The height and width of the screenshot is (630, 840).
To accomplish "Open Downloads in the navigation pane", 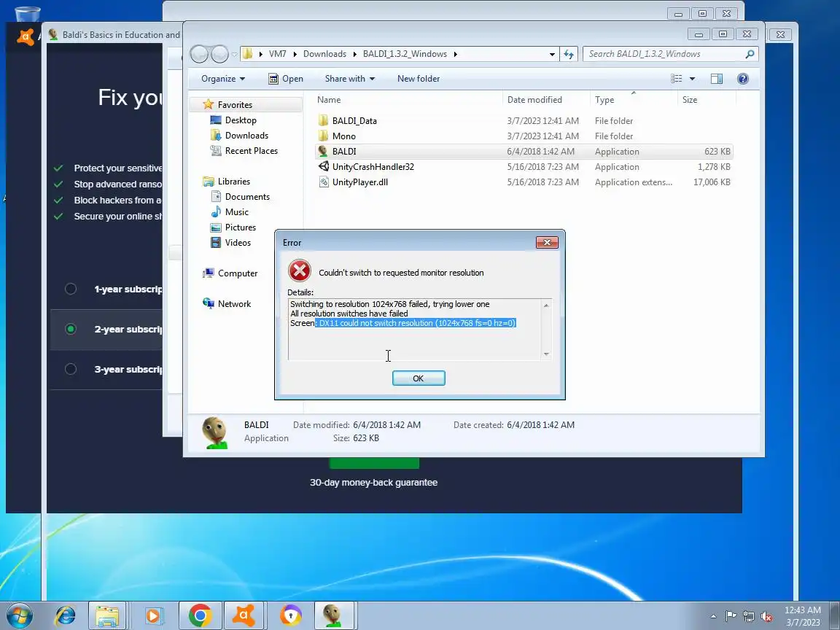I will [x=246, y=136].
